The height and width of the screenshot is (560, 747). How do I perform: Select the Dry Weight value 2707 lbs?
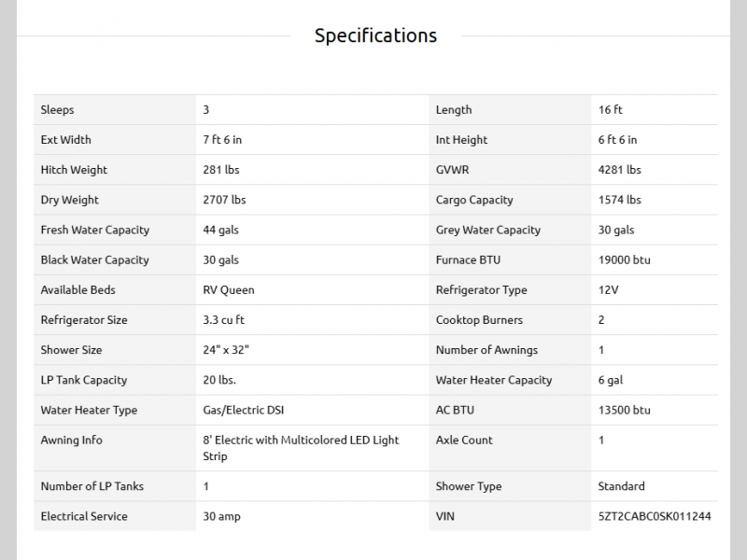[224, 200]
